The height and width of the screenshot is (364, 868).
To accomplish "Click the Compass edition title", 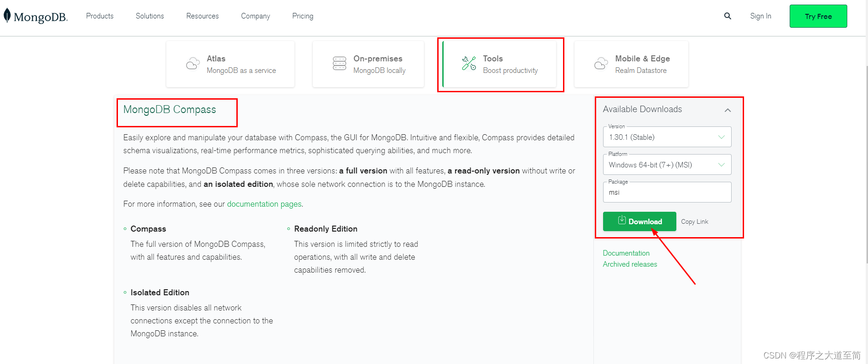I will [148, 229].
